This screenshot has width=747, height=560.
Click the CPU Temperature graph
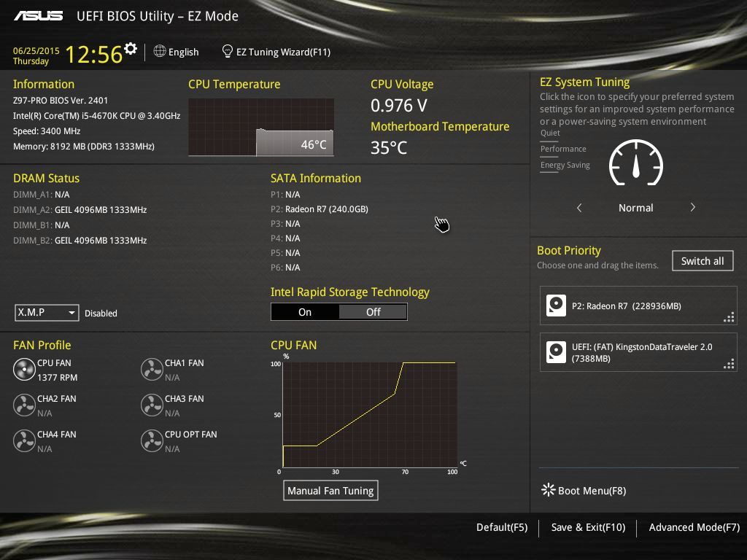tap(261, 127)
